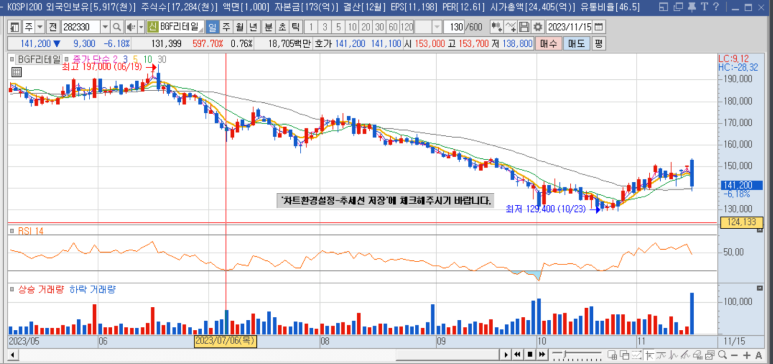The image size is (773, 364).
Task: Click the bottom bar A icon
Action: click(759, 355)
